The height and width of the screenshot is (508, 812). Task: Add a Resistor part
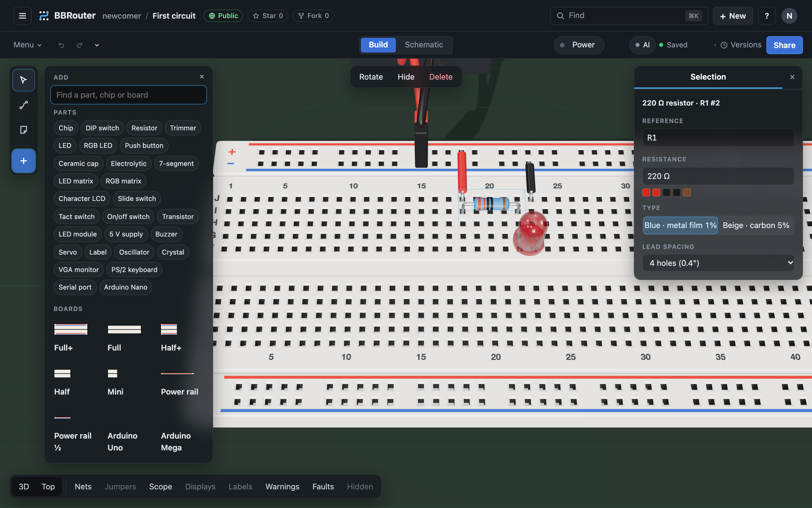144,128
